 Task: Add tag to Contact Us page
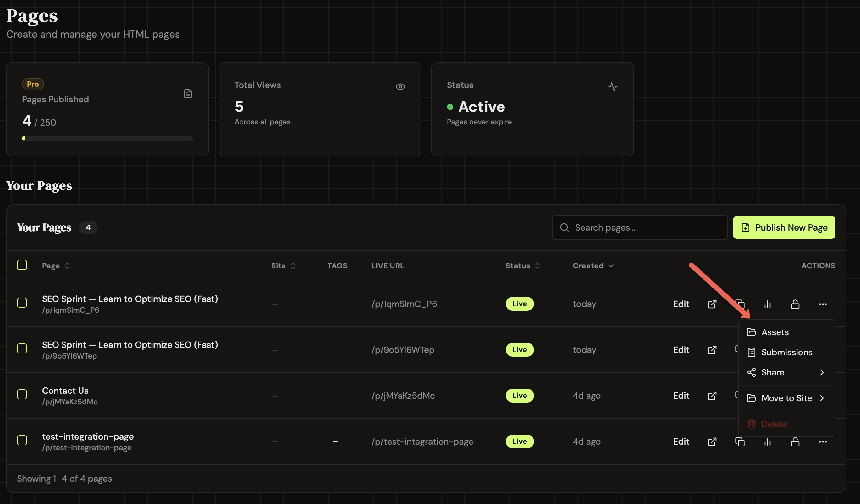pos(335,396)
